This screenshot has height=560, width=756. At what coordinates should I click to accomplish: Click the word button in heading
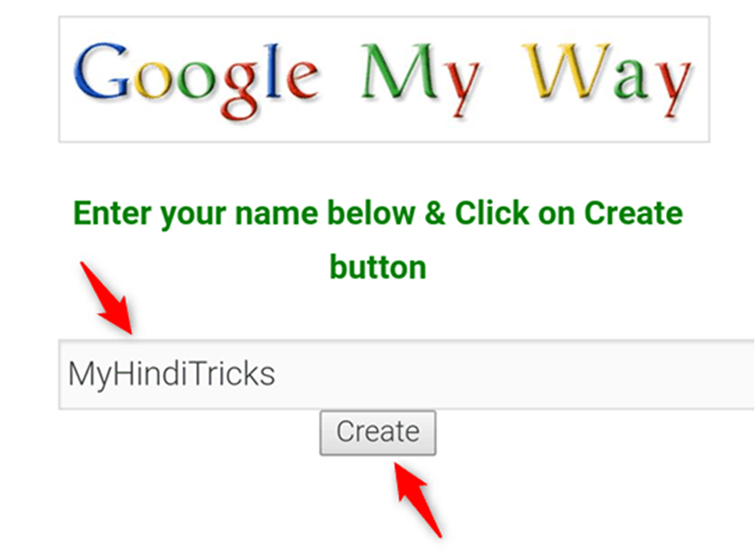[x=378, y=267]
